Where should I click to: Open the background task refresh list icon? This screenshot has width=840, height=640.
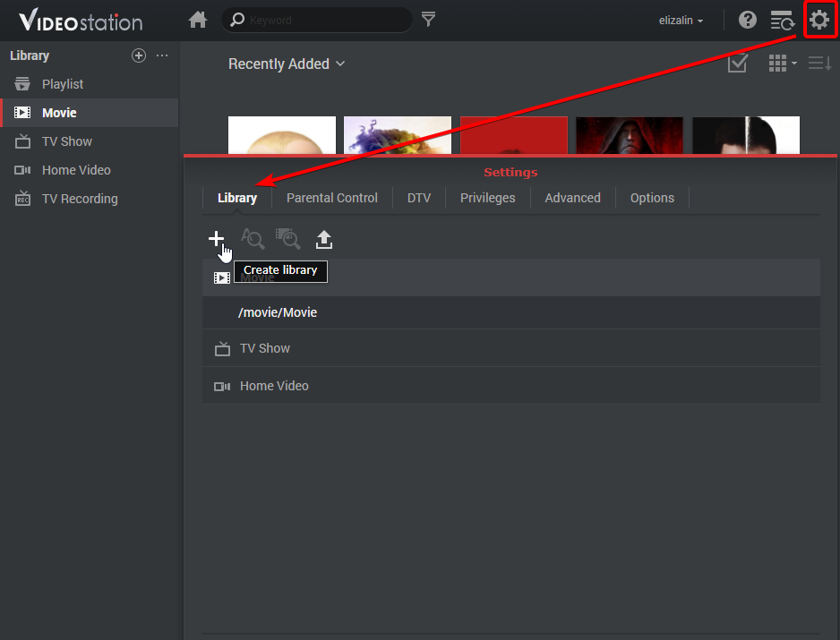click(782, 21)
